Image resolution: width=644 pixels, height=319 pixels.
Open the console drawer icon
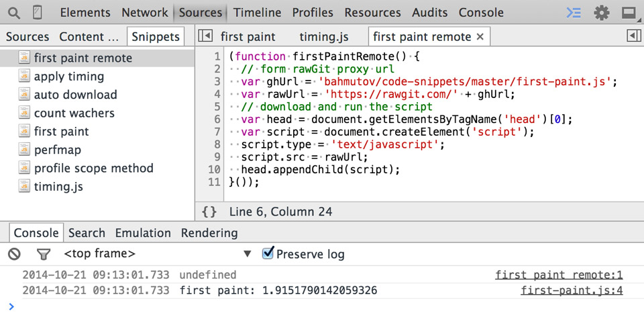click(574, 12)
